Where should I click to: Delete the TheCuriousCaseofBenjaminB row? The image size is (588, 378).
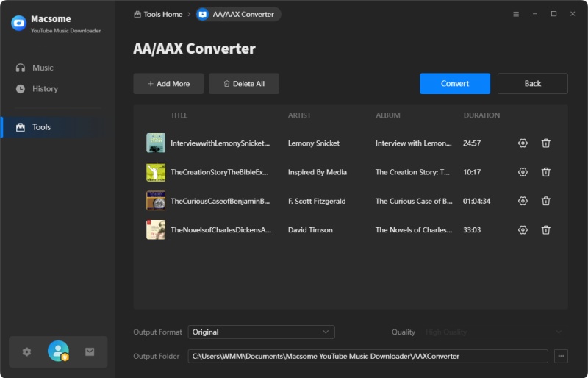545,201
